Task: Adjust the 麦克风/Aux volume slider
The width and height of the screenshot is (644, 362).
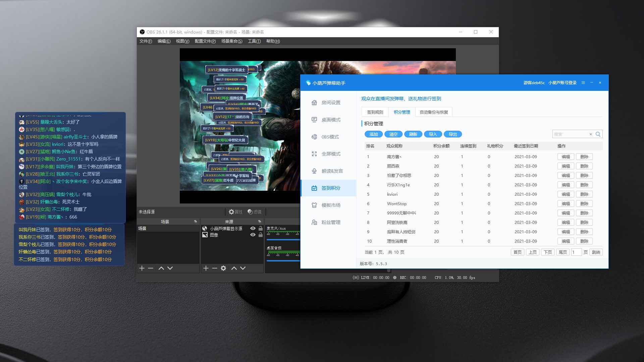Action: [283, 240]
